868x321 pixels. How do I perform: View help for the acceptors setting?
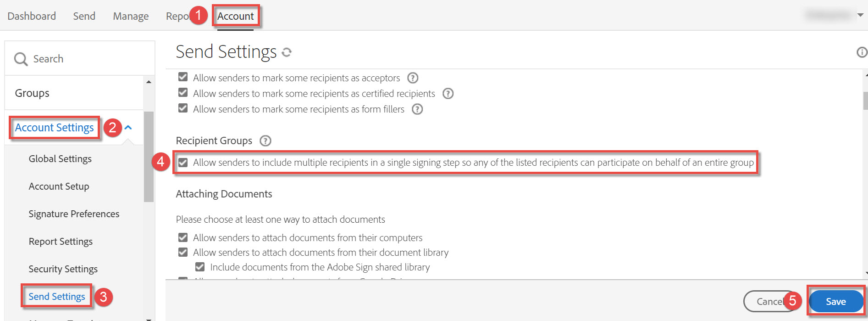click(x=412, y=78)
